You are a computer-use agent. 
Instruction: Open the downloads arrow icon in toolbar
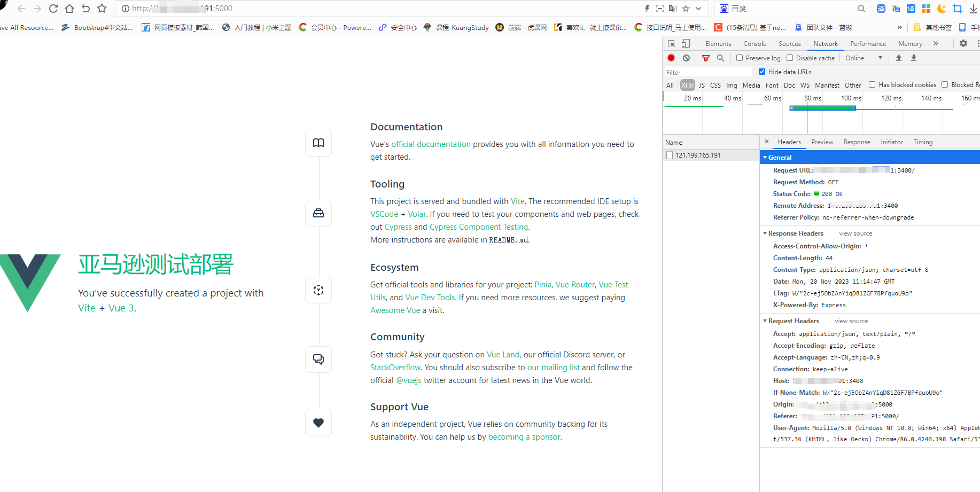coord(974,9)
